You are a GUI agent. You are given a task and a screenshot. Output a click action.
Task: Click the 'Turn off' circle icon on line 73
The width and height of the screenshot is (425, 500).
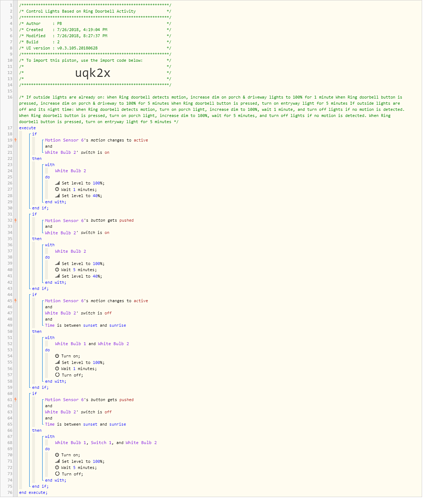[57, 474]
